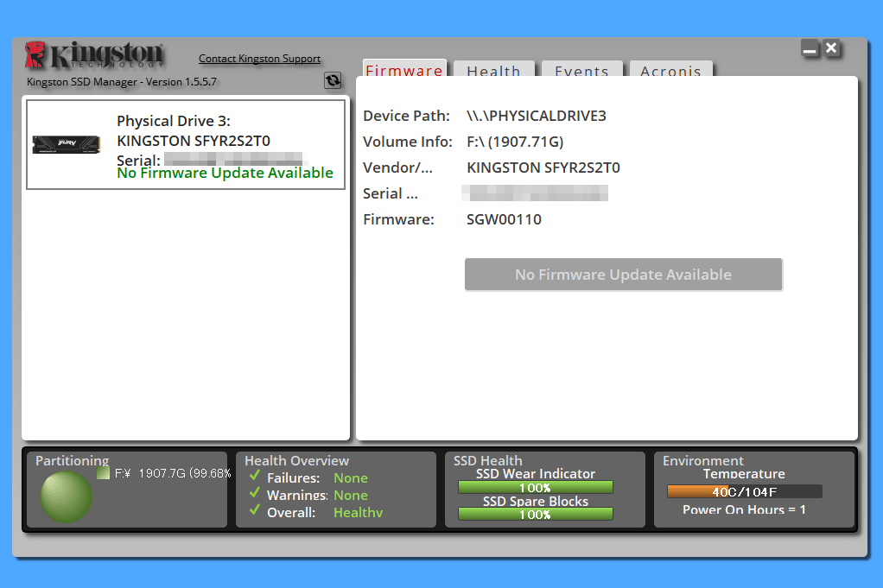Click the Failures green checkmark

(254, 477)
